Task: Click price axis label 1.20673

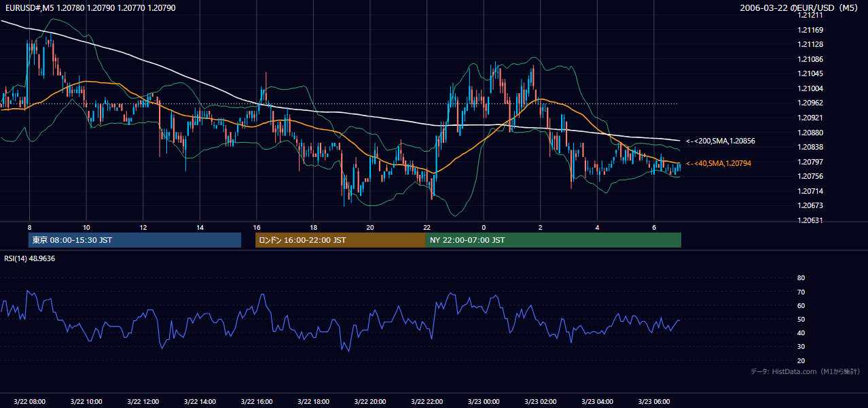Action: click(x=809, y=205)
